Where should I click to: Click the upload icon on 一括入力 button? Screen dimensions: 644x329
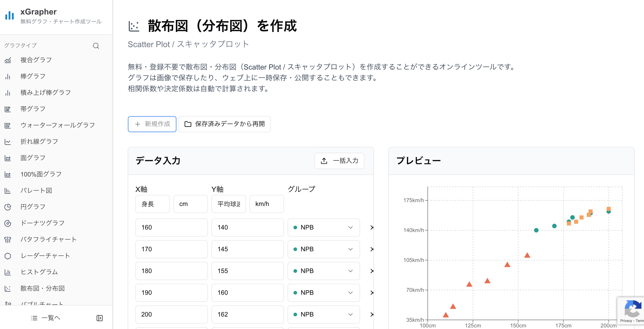coord(324,161)
